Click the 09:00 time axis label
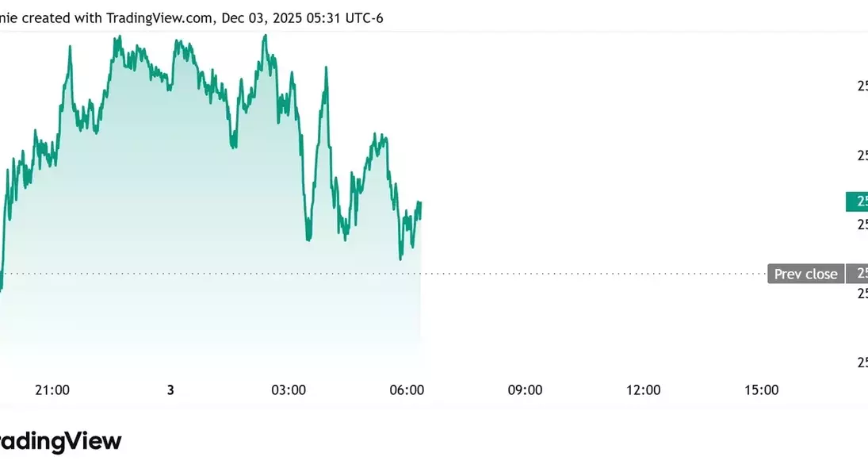 coord(525,390)
